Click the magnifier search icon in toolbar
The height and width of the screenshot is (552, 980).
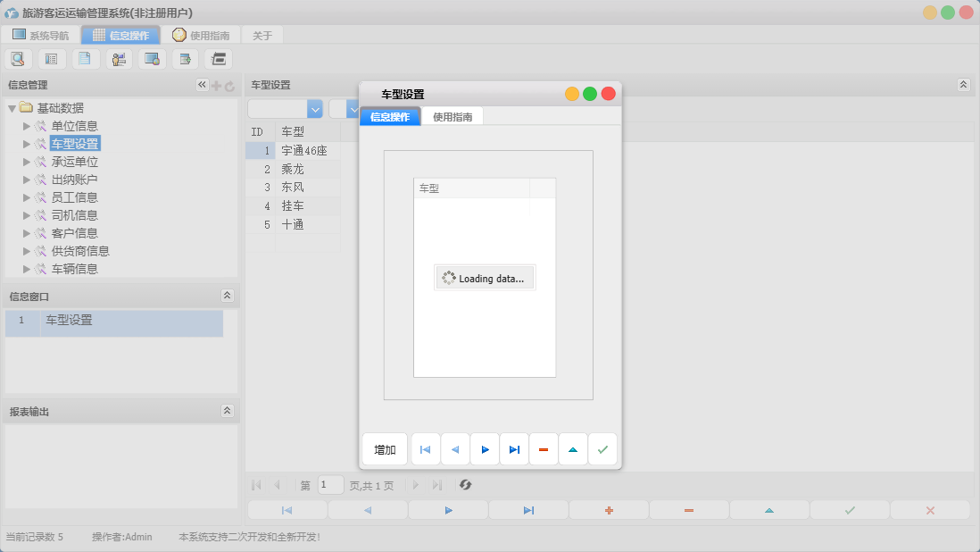click(x=18, y=59)
